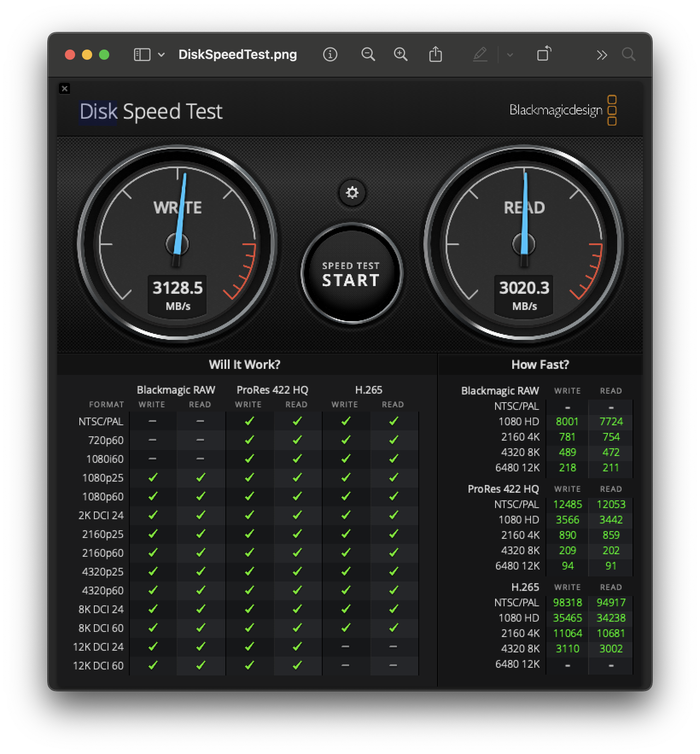Show the image info inspector
The height and width of the screenshot is (754, 700).
330,54
